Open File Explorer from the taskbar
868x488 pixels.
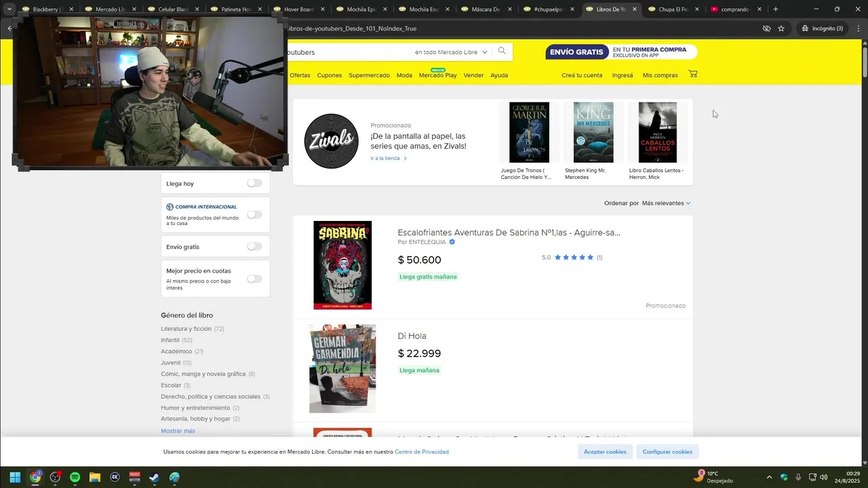(95, 477)
